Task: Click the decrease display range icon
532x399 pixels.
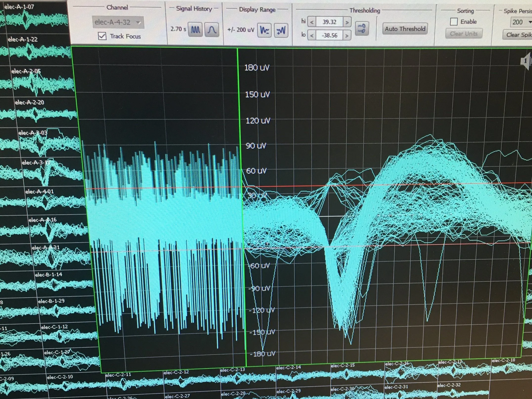Action: tap(264, 30)
